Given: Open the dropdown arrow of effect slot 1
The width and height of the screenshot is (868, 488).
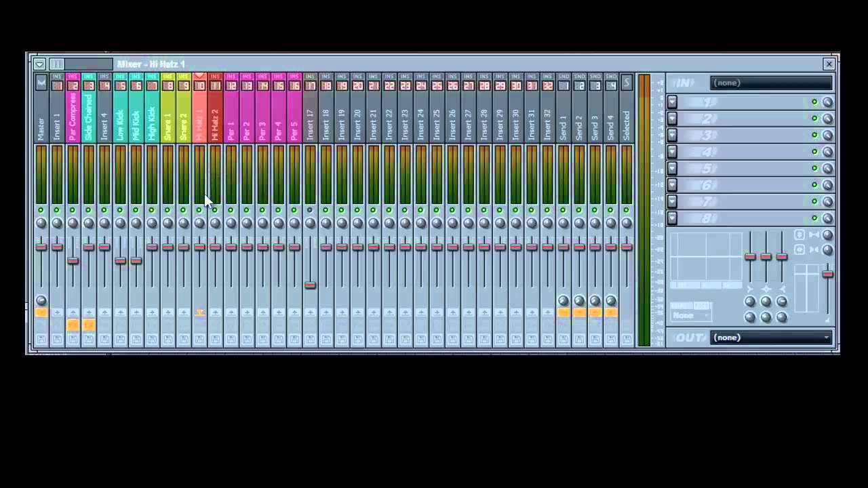Looking at the screenshot, I should 672,102.
